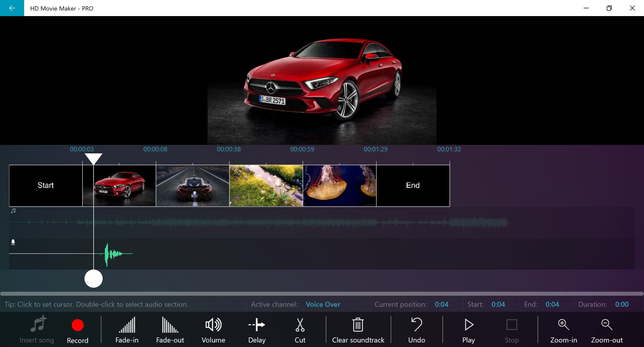Click the tip text in status bar
Viewport: 644px width, 347px height.
click(x=96, y=304)
